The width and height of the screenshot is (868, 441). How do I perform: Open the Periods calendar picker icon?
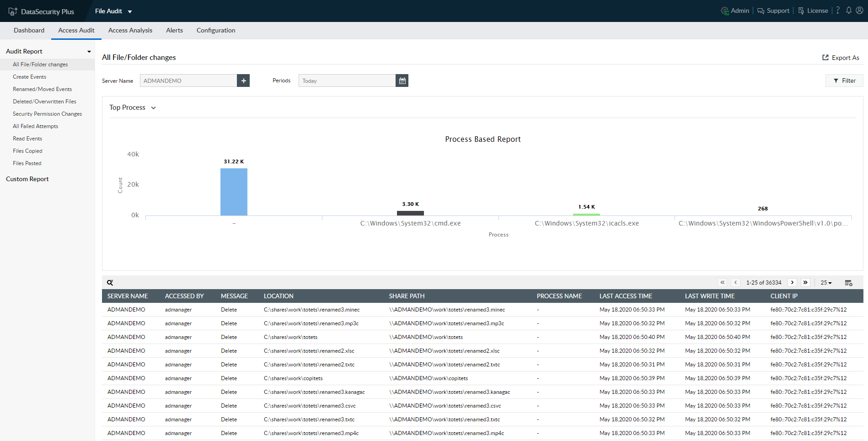tap(402, 81)
